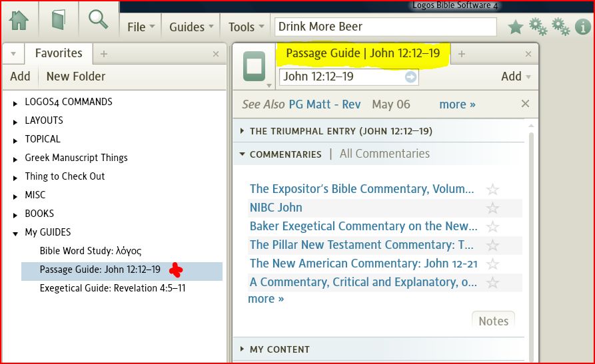This screenshot has width=595, height=364.
Task: Expand the TOPICAL folder
Action: [x=15, y=140]
